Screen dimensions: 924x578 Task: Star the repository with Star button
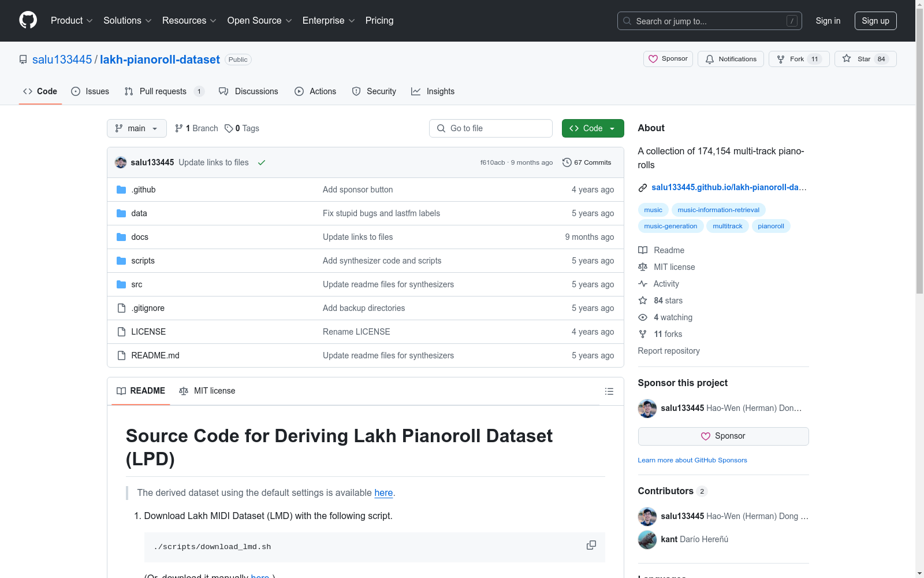866,59
